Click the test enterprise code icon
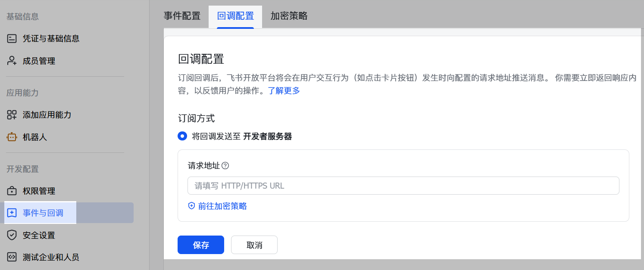This screenshot has height=270, width=644. tap(12, 258)
